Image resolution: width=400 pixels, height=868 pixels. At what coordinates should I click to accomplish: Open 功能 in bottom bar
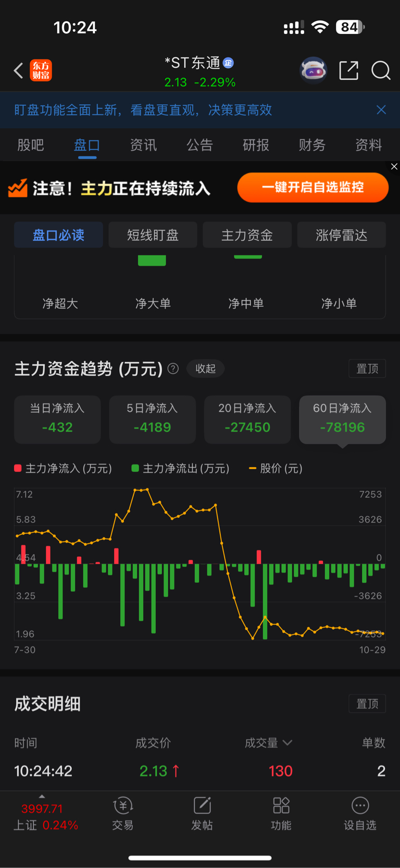[x=281, y=813]
